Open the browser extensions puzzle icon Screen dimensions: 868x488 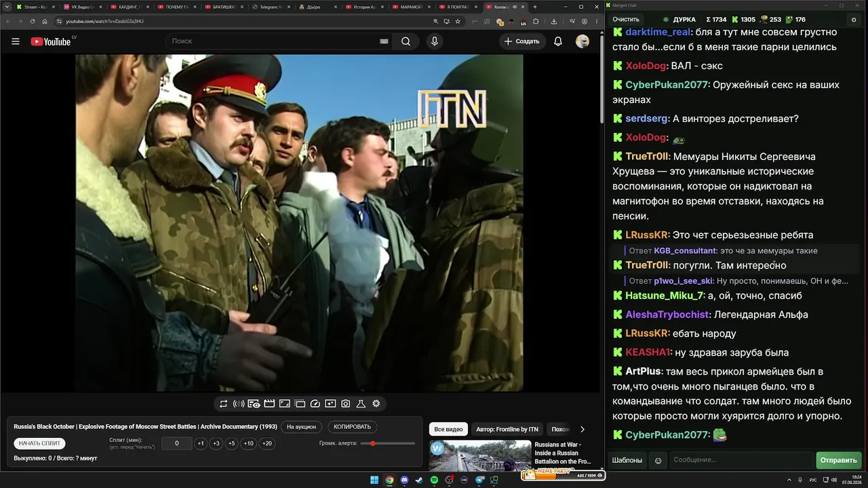tap(536, 21)
